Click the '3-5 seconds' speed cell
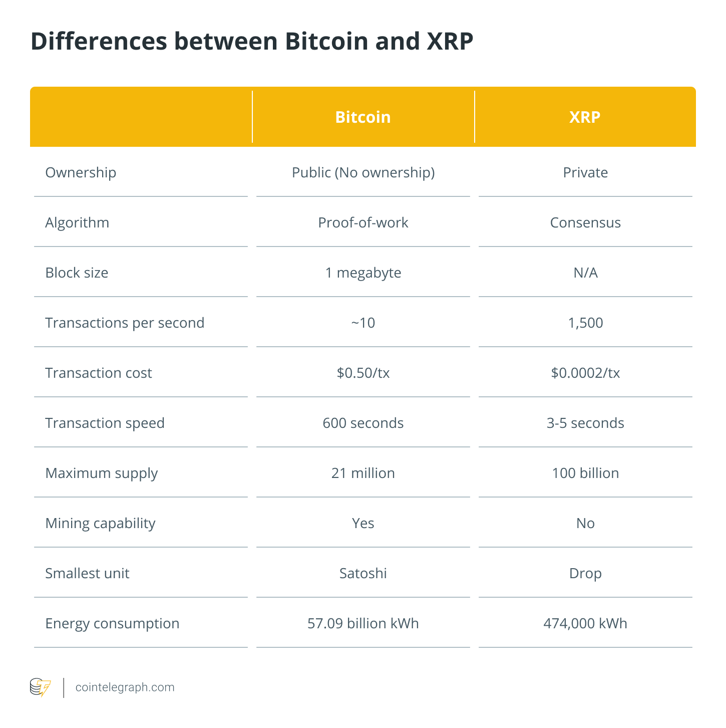Viewport: 726px width, 728px height. (x=585, y=423)
